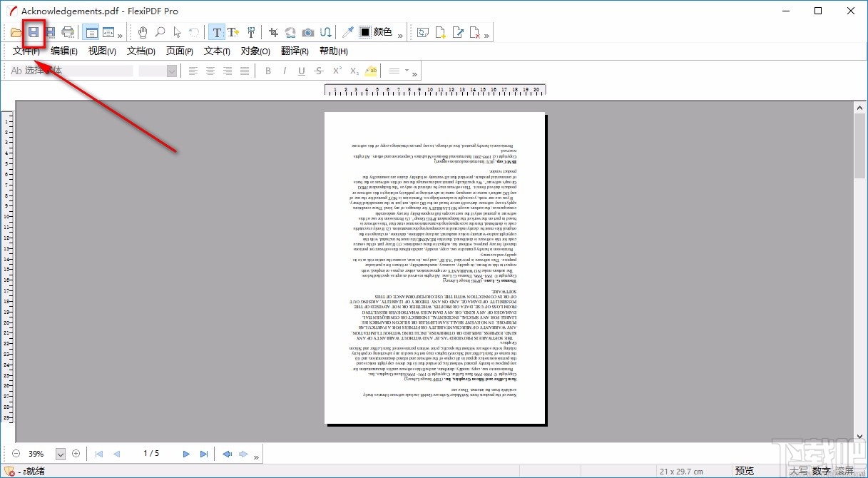
Task: Open the 帮助 menu
Action: (x=334, y=51)
